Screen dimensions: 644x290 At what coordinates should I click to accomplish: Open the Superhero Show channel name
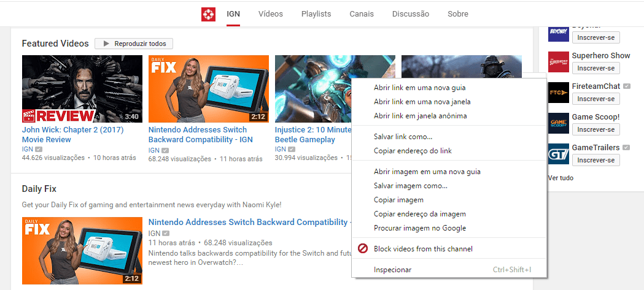(601, 55)
